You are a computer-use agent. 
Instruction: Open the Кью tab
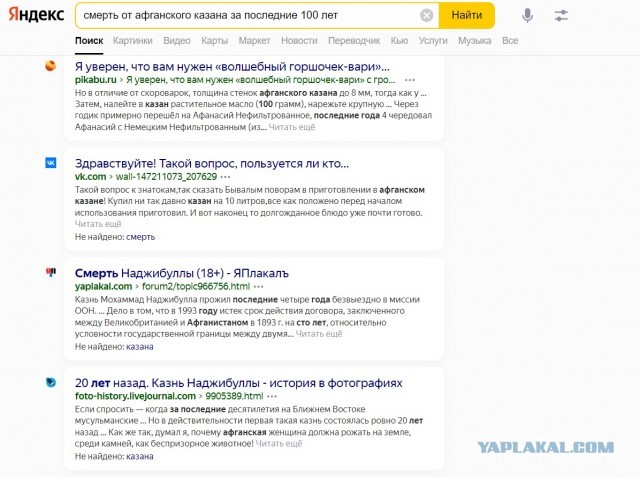coord(399,41)
